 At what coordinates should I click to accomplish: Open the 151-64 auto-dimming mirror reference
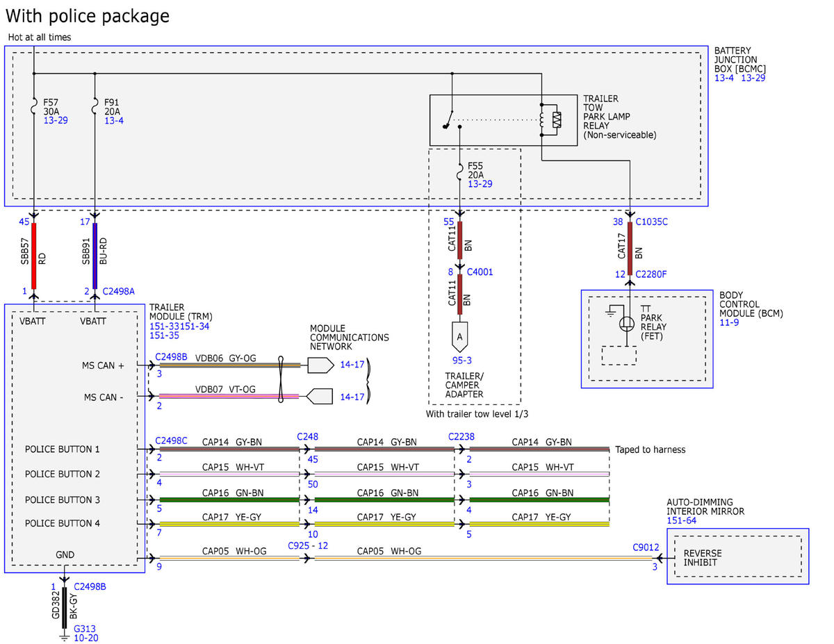(682, 520)
